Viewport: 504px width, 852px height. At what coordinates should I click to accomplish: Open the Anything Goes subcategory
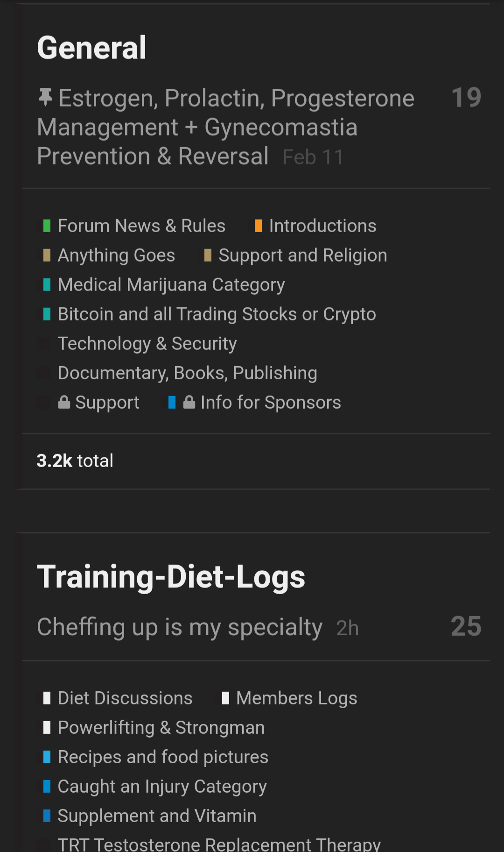(116, 256)
